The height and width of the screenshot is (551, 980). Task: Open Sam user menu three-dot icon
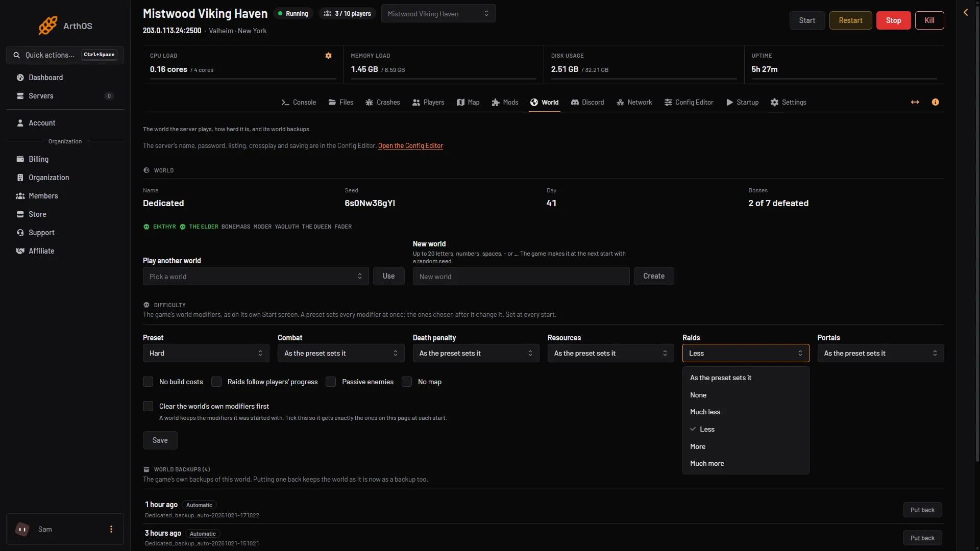pyautogui.click(x=111, y=529)
